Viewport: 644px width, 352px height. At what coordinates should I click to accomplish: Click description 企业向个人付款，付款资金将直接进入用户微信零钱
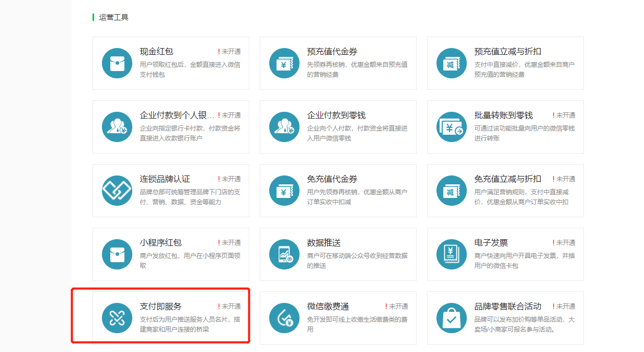pyautogui.click(x=358, y=133)
